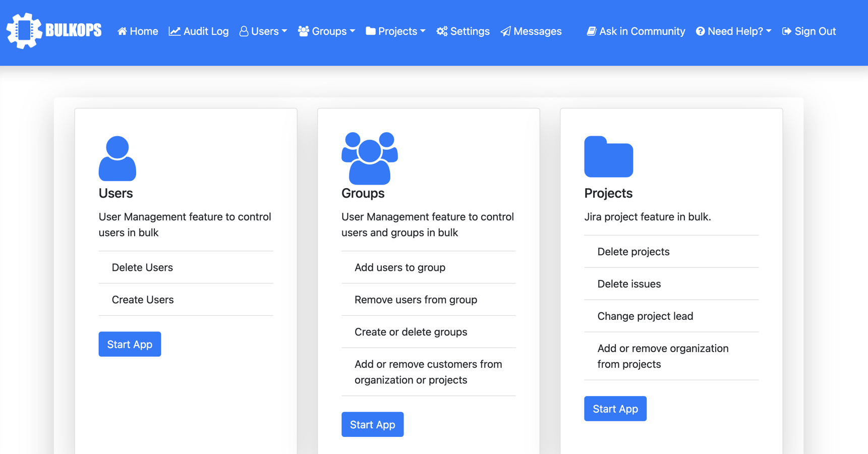Click the BULKOPS brand text
Image resolution: width=868 pixels, height=454 pixels.
[74, 31]
